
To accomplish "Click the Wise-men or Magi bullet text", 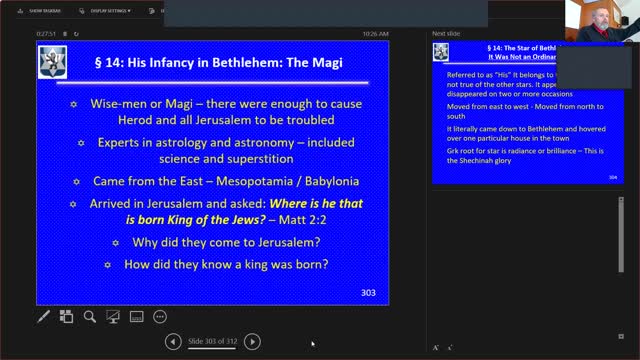I will click(226, 112).
